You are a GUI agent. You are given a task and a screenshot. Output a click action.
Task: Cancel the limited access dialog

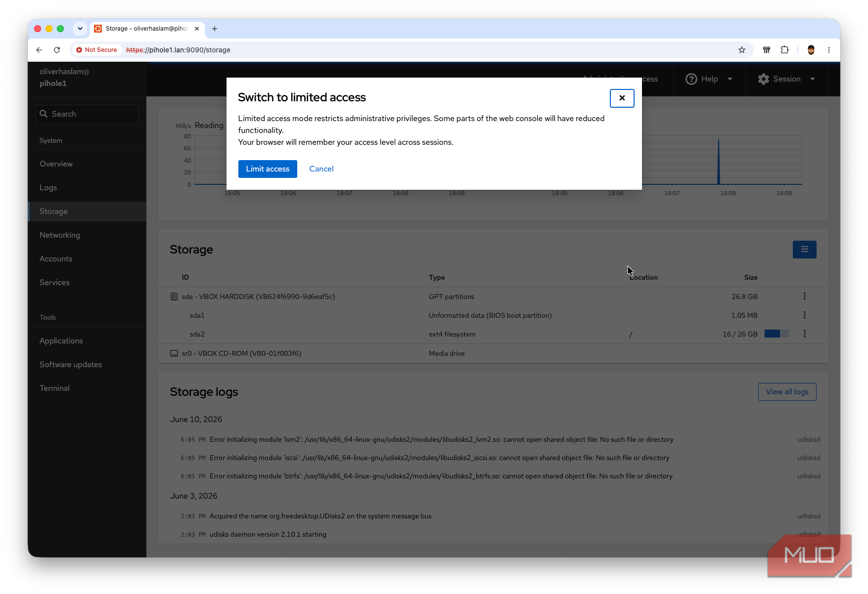[x=321, y=169]
